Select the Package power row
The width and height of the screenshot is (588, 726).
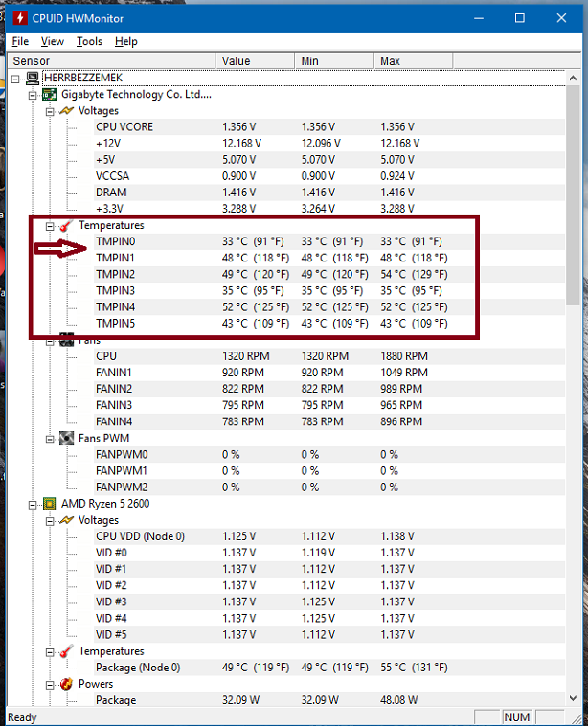(x=328, y=699)
